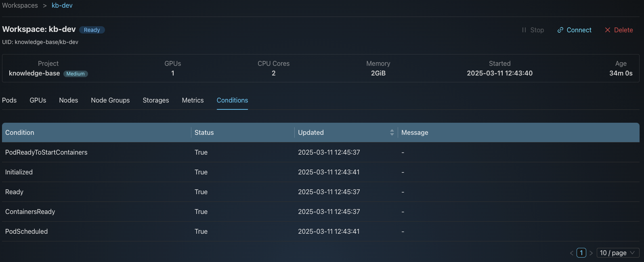Select the Nodes tab

tap(69, 100)
